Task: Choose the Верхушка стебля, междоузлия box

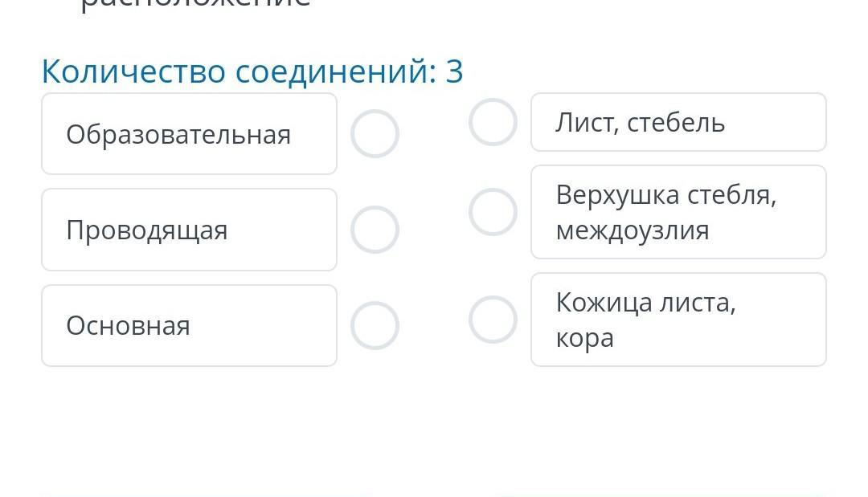Action: pyautogui.click(x=678, y=213)
